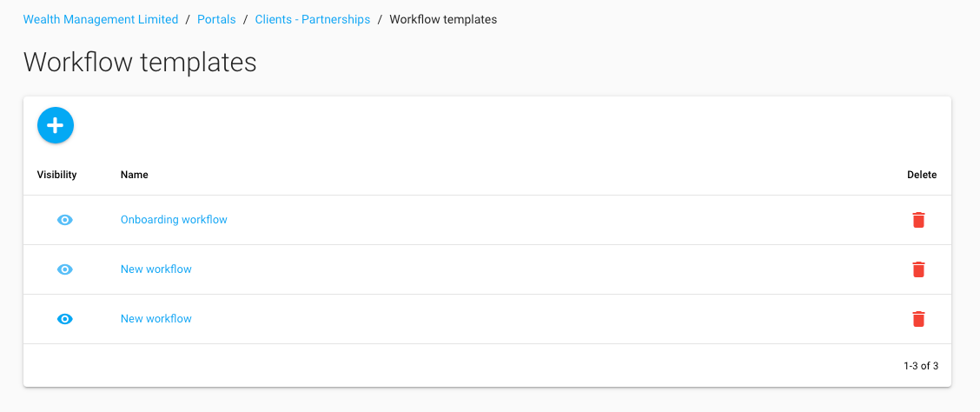
Task: Click the Workflow templates breadcrumb item
Action: pos(443,19)
